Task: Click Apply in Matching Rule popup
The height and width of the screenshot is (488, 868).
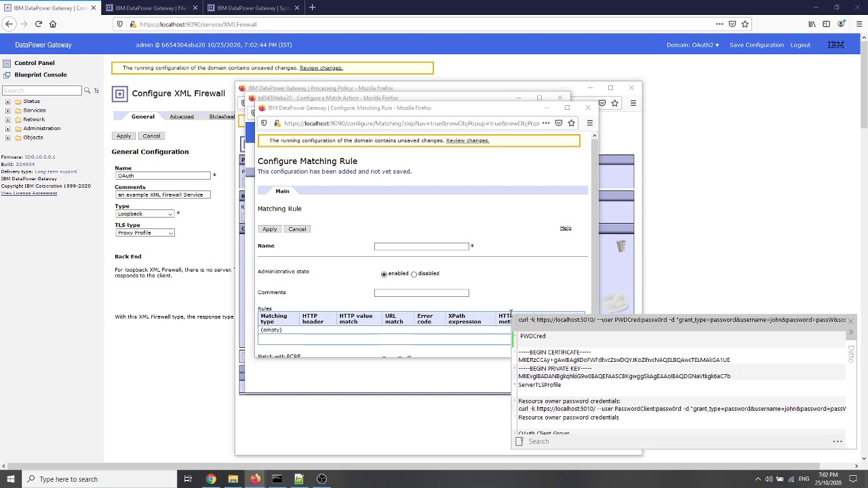Action: click(x=269, y=229)
